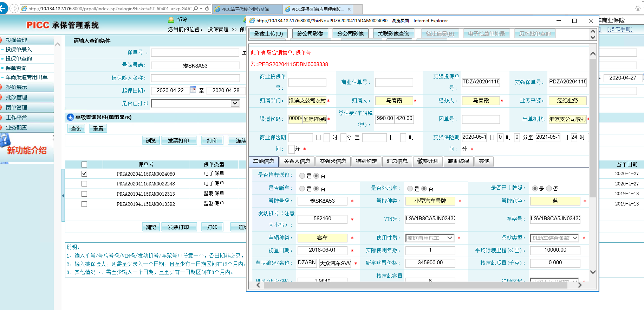Click the browser back arrow button
Viewport: 644px width, 310px height.
[4, 8]
